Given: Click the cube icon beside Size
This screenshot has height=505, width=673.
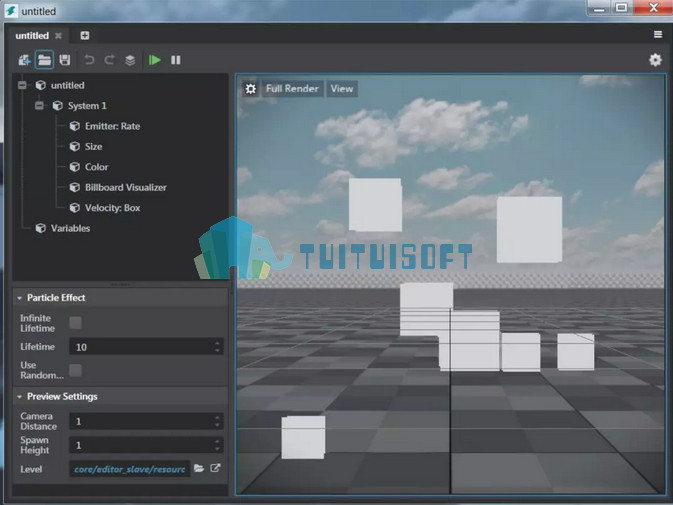Looking at the screenshot, I should pos(75,147).
